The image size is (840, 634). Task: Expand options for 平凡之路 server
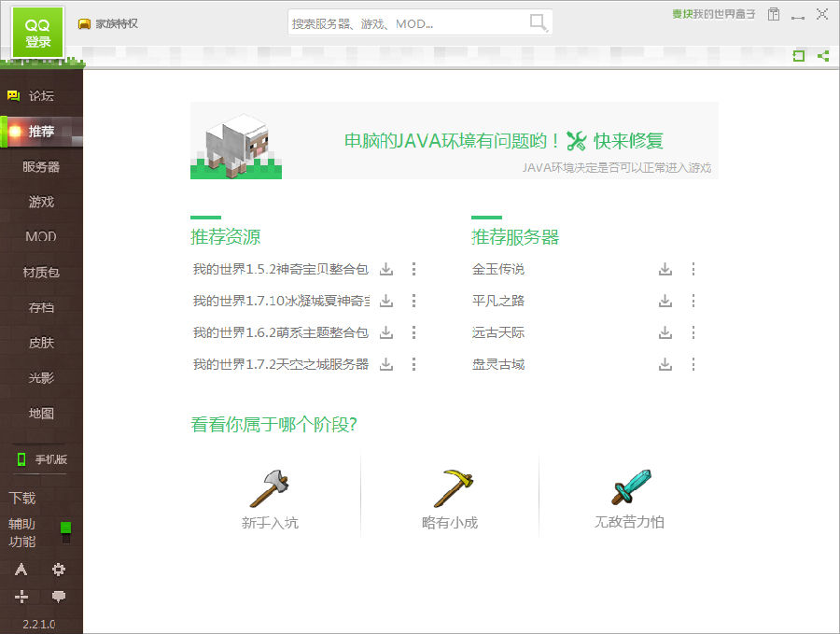pos(693,301)
